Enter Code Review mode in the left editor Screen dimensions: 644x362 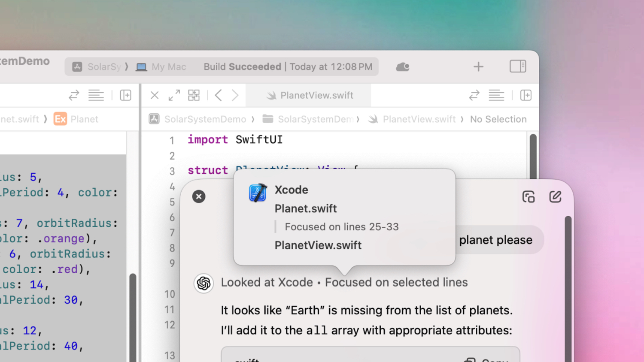73,95
